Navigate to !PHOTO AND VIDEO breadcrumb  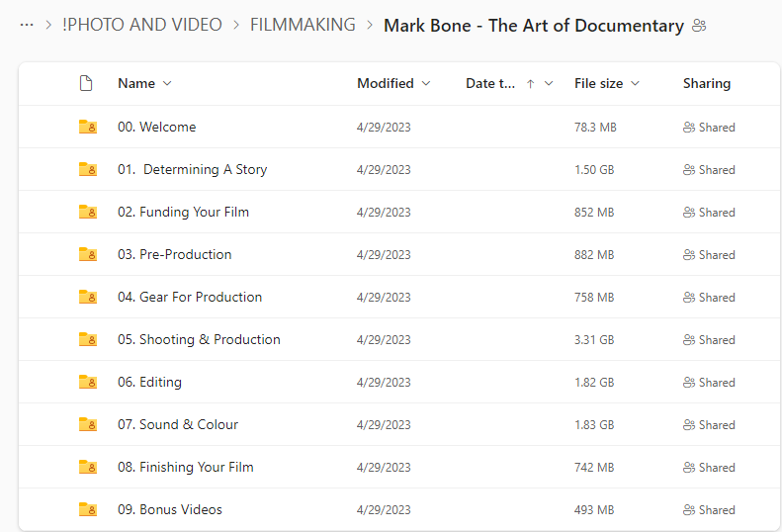[x=142, y=25]
